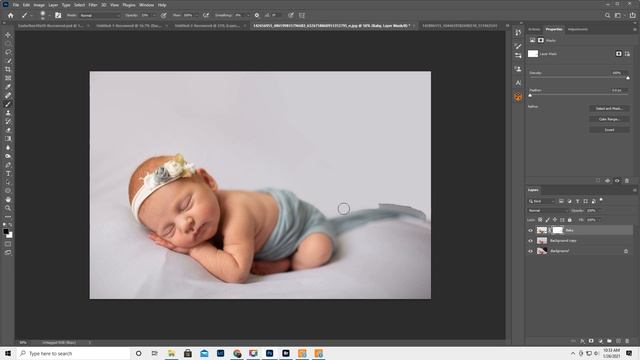The height and width of the screenshot is (360, 640).
Task: Switch to the Adjustments tab
Action: (578, 29)
